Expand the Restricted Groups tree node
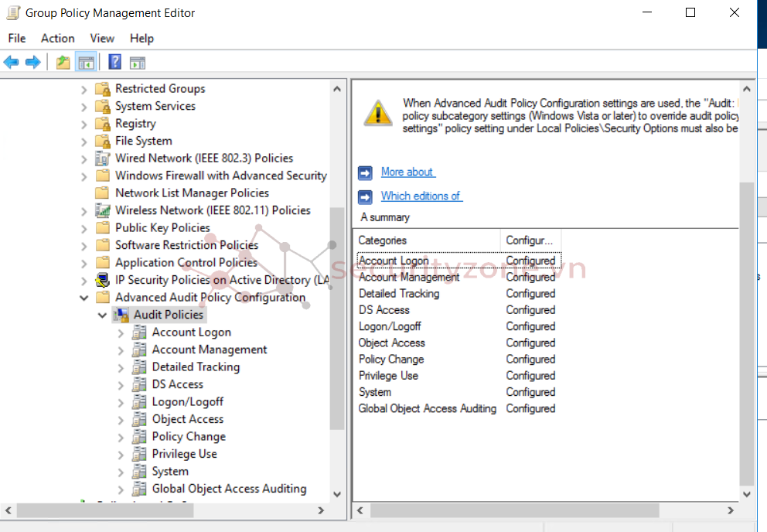This screenshot has height=532, width=767. tap(84, 89)
